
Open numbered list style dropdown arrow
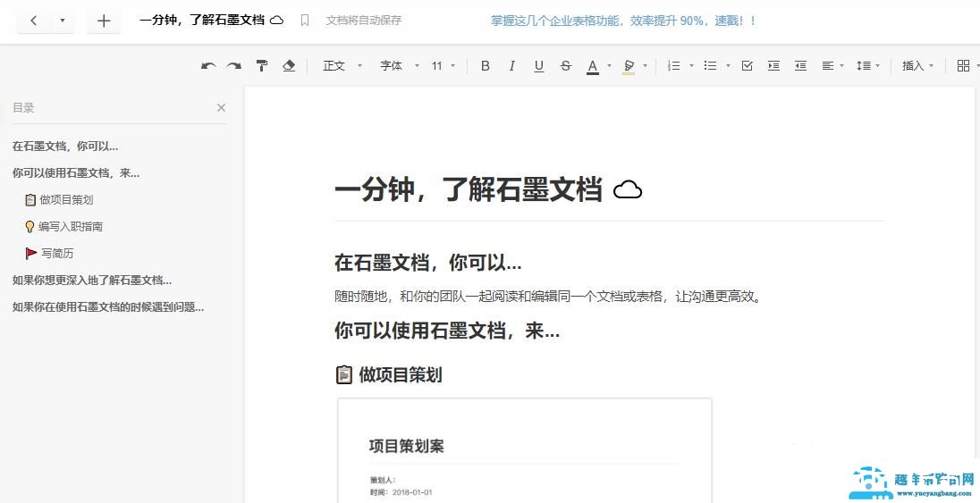[691, 65]
